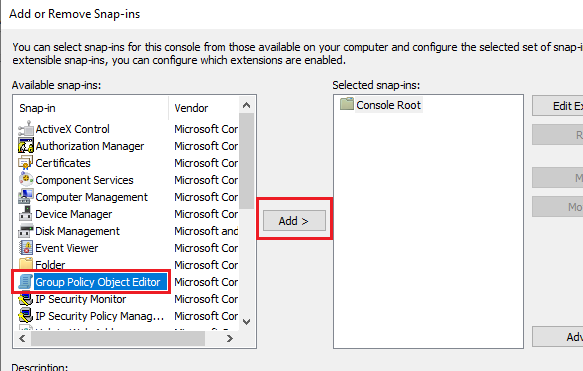Click the horizontal scroll right arrow
Viewport: 583px width, 371px height.
(230, 338)
